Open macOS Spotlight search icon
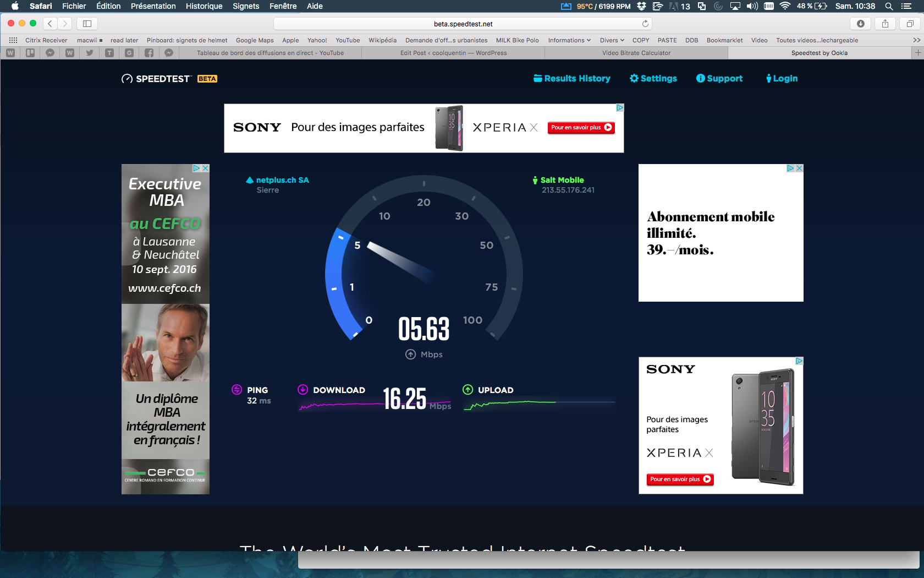This screenshot has width=924, height=578. [x=888, y=6]
